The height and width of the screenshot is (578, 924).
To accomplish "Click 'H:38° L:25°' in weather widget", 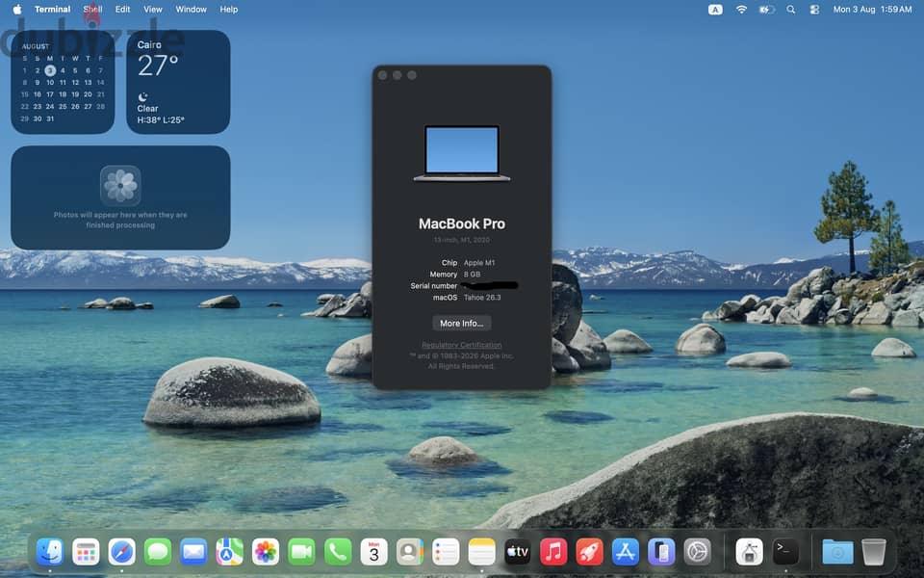I will pyautogui.click(x=161, y=119).
